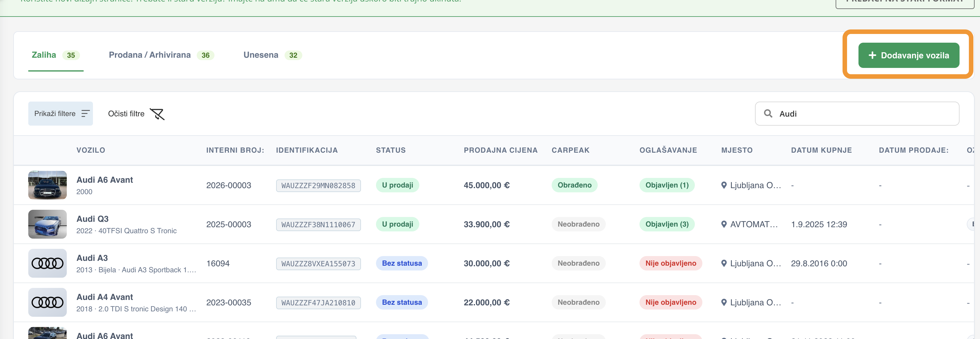Click VIN WAUZZZ8VXEA155073 badge
Viewport: 980px width, 339px height.
click(x=319, y=264)
